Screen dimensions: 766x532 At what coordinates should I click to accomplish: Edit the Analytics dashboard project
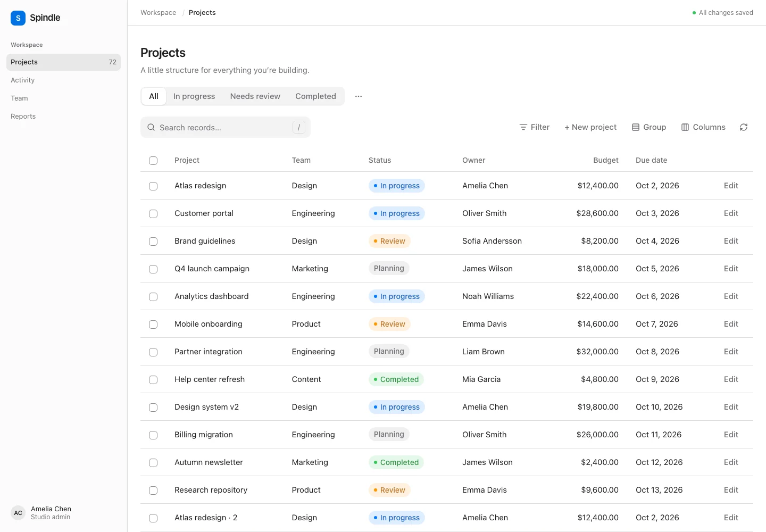pos(731,296)
